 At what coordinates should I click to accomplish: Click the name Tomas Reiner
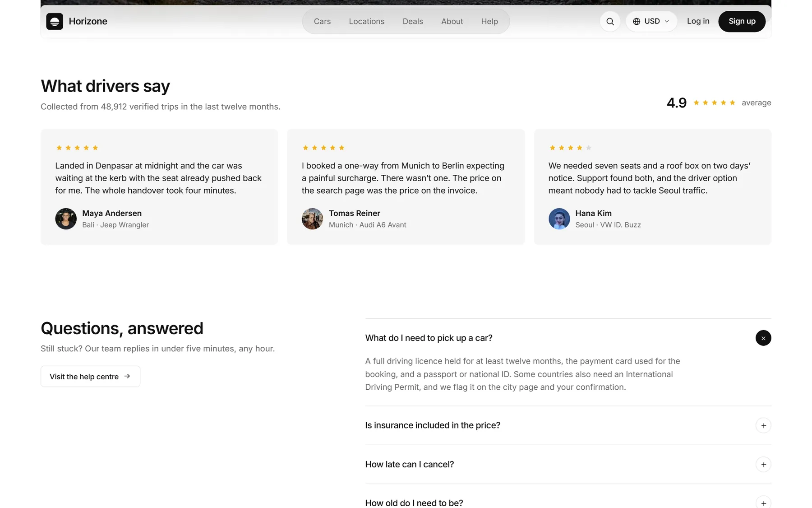pos(355,213)
